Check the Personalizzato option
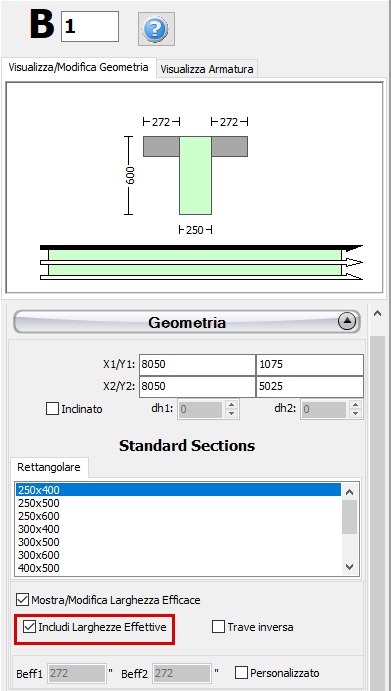This screenshot has width=391, height=691. click(241, 673)
